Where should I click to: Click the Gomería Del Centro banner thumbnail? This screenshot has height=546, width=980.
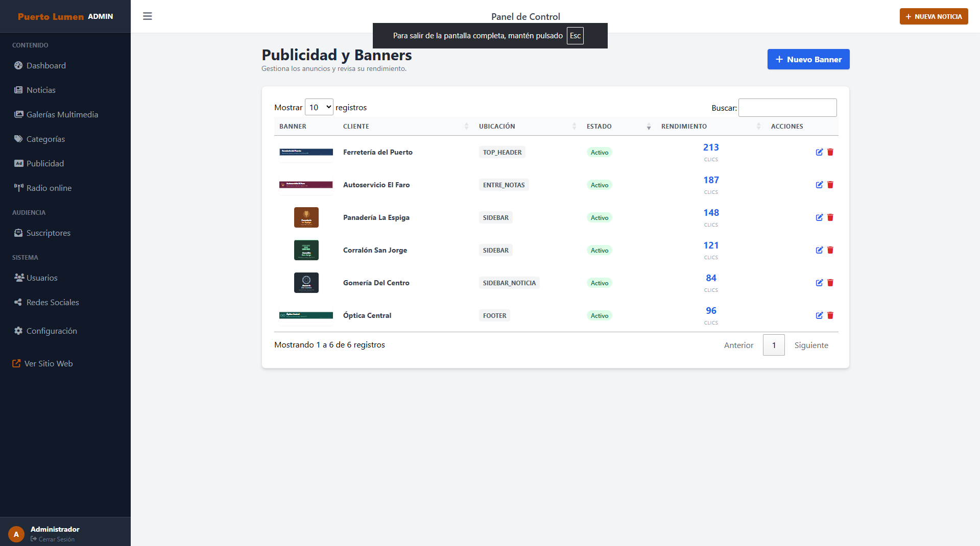[x=306, y=283]
